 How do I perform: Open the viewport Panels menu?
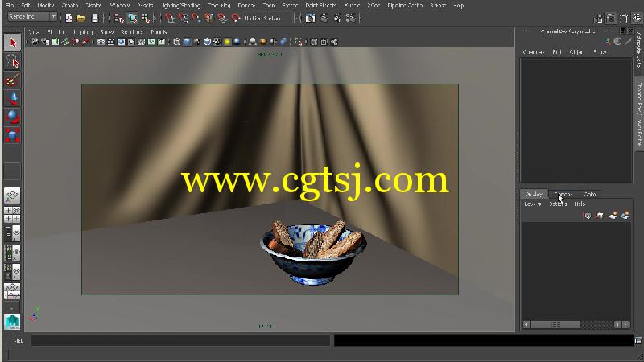pyautogui.click(x=159, y=32)
